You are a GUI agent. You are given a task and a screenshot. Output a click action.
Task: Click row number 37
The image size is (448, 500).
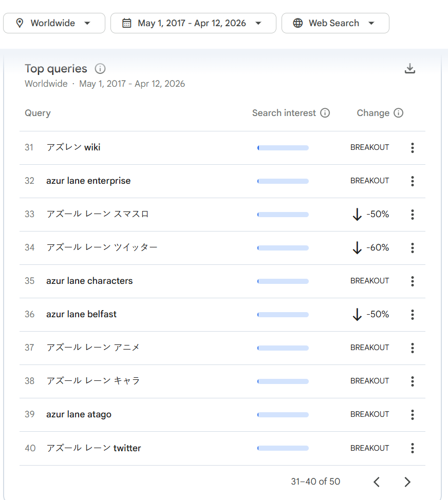pyautogui.click(x=29, y=348)
